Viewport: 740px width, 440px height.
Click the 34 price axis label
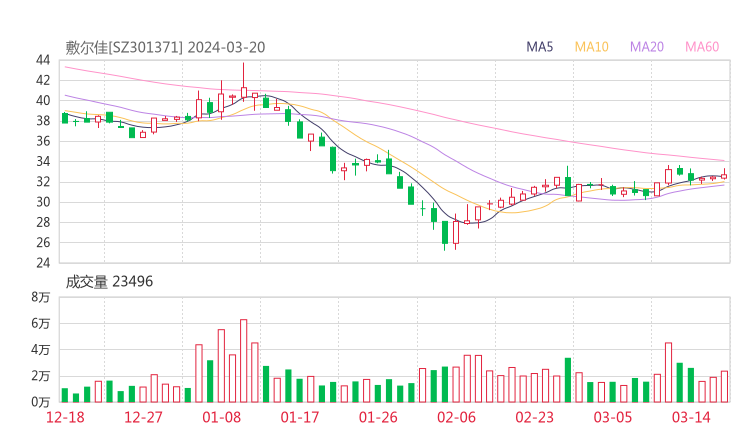click(x=43, y=161)
